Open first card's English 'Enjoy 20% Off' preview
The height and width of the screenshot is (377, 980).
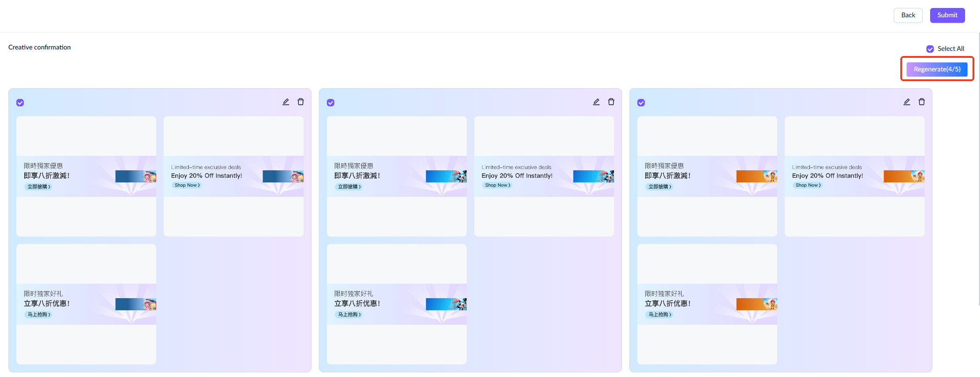click(233, 176)
